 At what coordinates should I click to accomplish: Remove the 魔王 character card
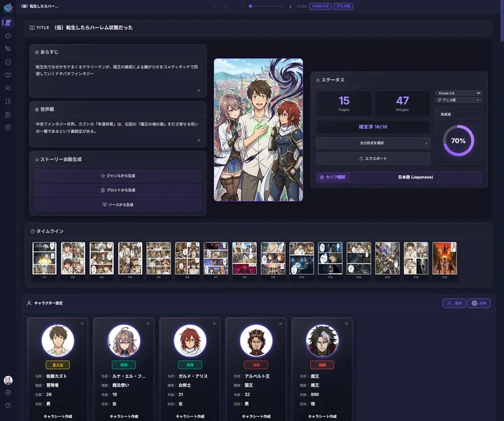pyautogui.click(x=346, y=324)
